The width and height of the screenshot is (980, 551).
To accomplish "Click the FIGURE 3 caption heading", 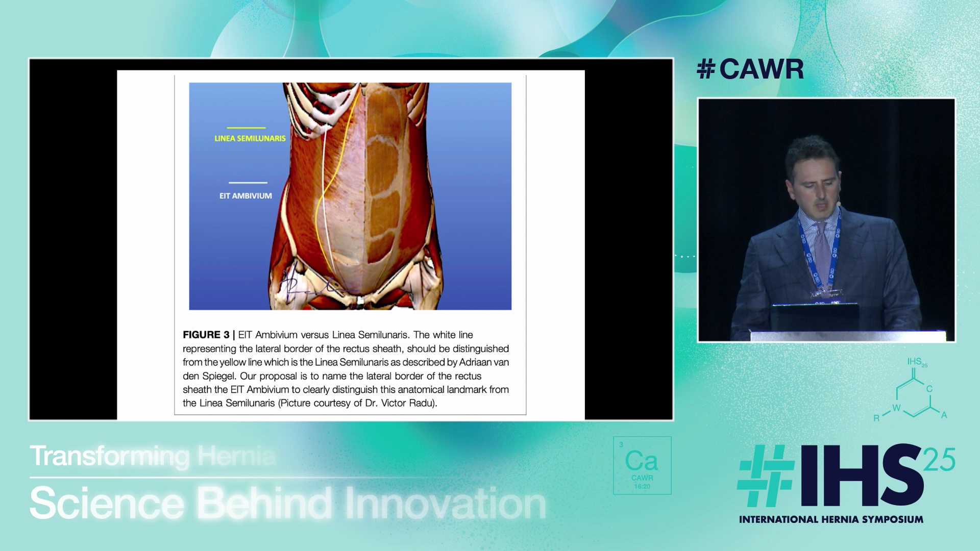I will (x=206, y=335).
